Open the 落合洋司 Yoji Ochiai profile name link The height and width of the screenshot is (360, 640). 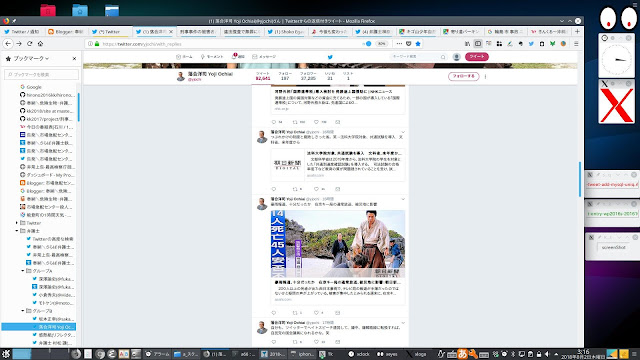click(210, 74)
